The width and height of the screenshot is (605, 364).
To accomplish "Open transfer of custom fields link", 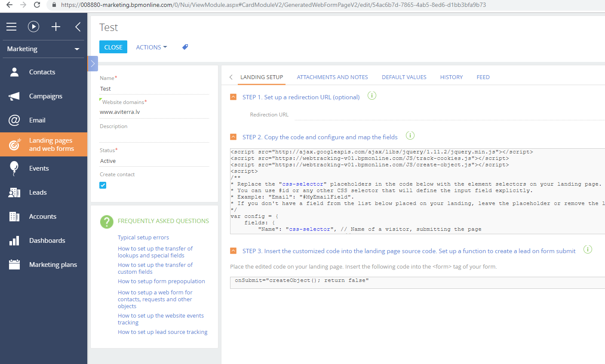I will pos(155,268).
